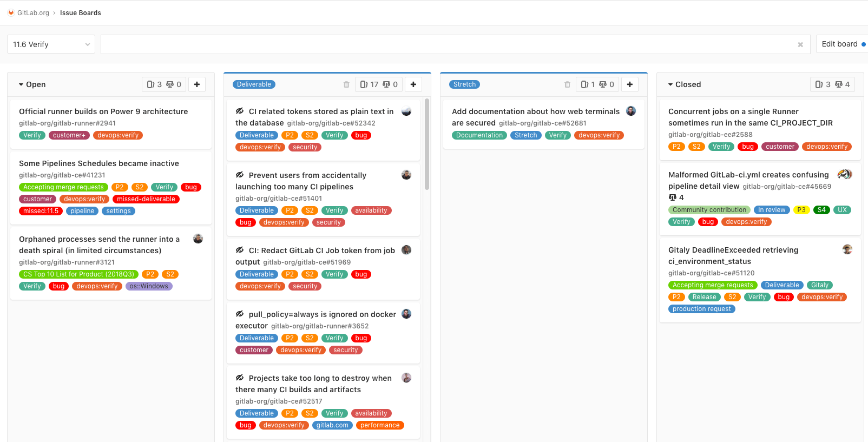Collapse the Closed list
Screen dimensions: 868x442
670,84
